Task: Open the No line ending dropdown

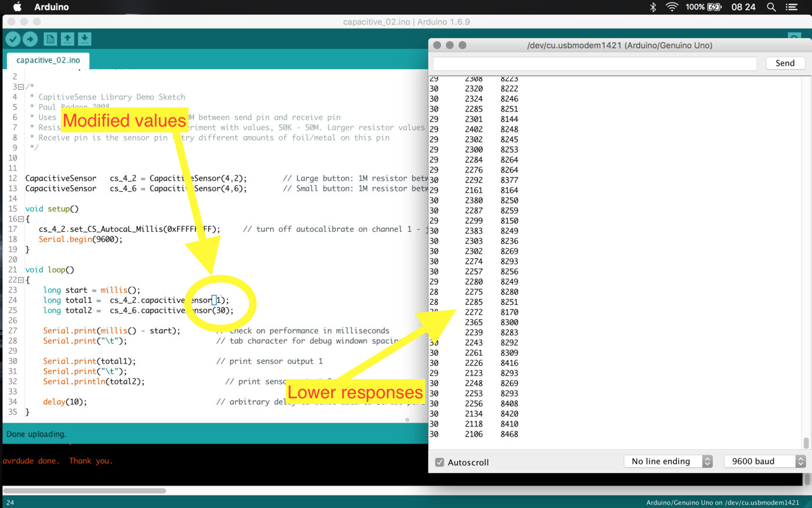Action: point(668,461)
